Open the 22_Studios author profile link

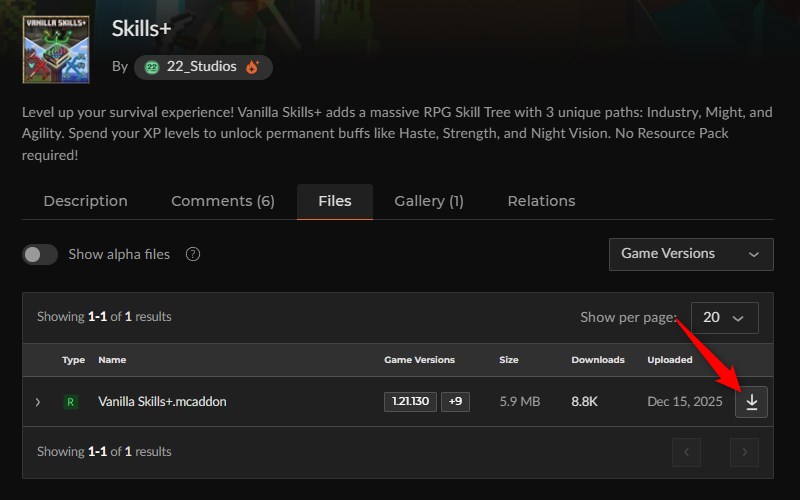[x=202, y=67]
